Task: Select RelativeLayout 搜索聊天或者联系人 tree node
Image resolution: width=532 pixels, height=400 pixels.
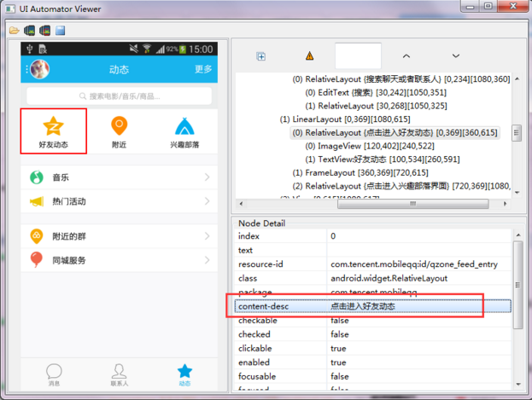Action: [401, 79]
